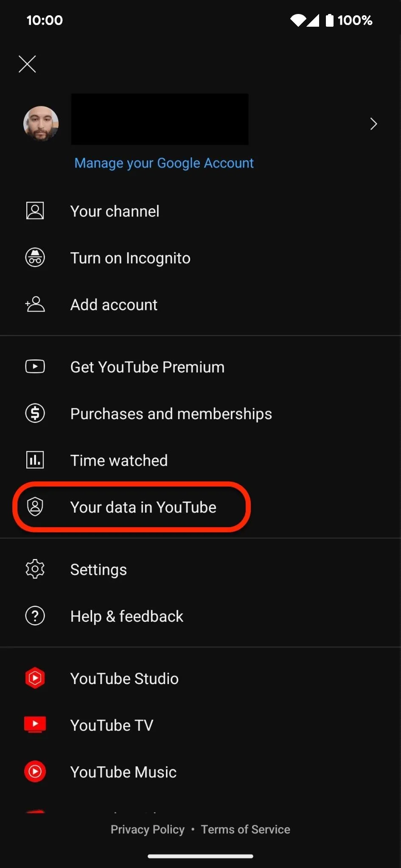Open the Privacy Policy link
This screenshot has height=868, width=401.
147,829
